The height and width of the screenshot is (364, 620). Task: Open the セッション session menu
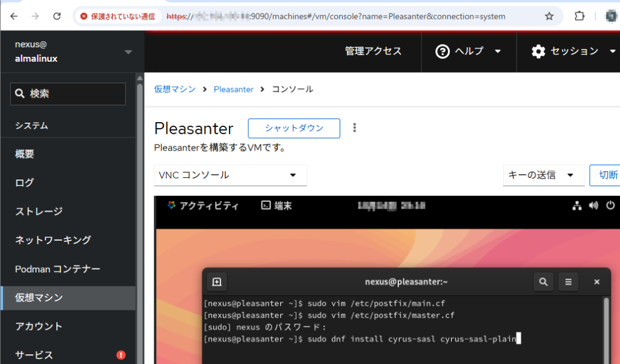point(573,51)
